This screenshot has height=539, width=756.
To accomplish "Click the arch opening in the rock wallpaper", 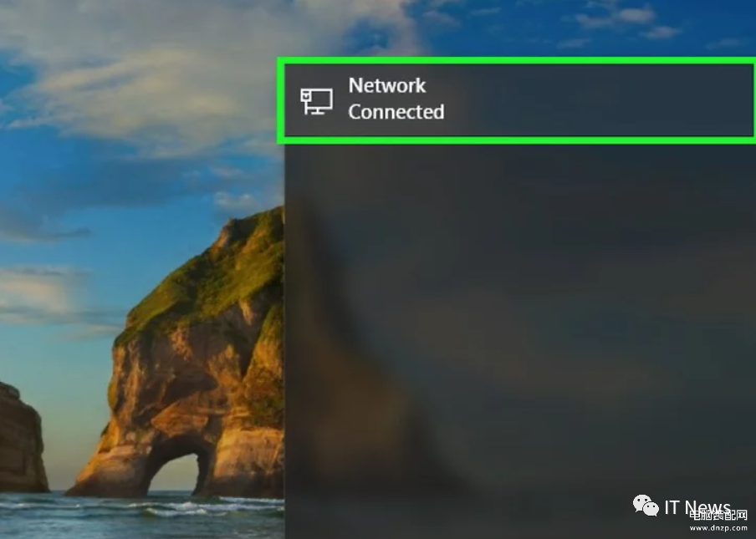I will click(177, 474).
